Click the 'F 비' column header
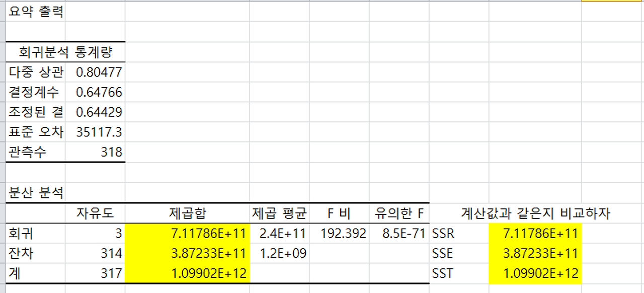644x293 pixels. tap(339, 213)
